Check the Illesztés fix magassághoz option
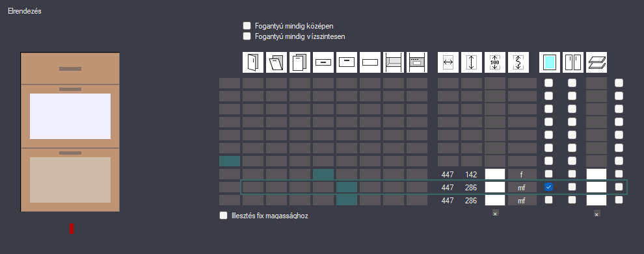The height and width of the screenshot is (254, 644). click(223, 216)
